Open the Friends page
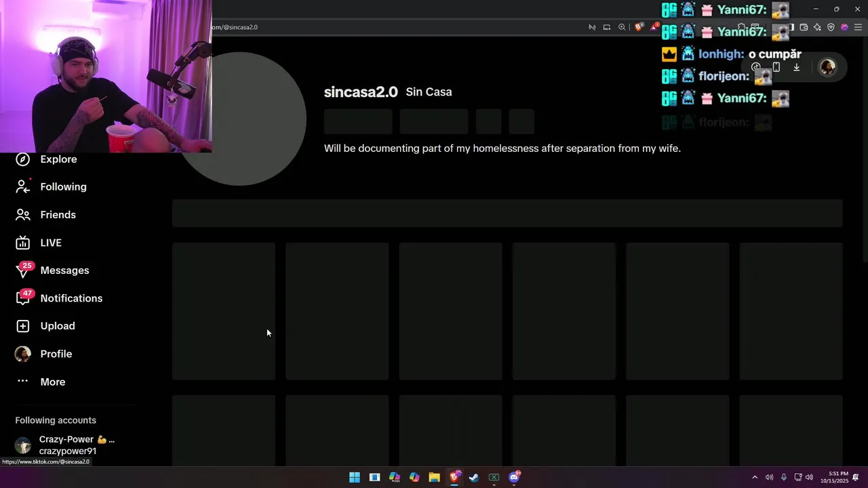This screenshot has height=488, width=868. [x=58, y=215]
